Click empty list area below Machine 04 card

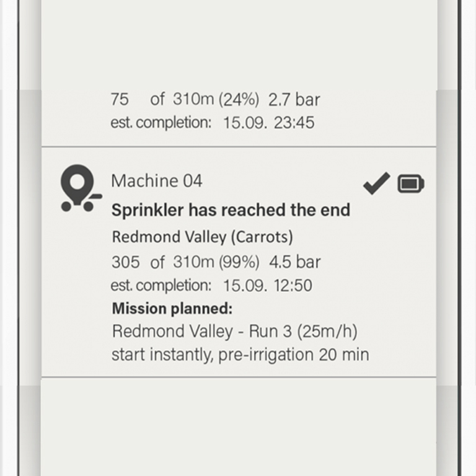click(239, 425)
